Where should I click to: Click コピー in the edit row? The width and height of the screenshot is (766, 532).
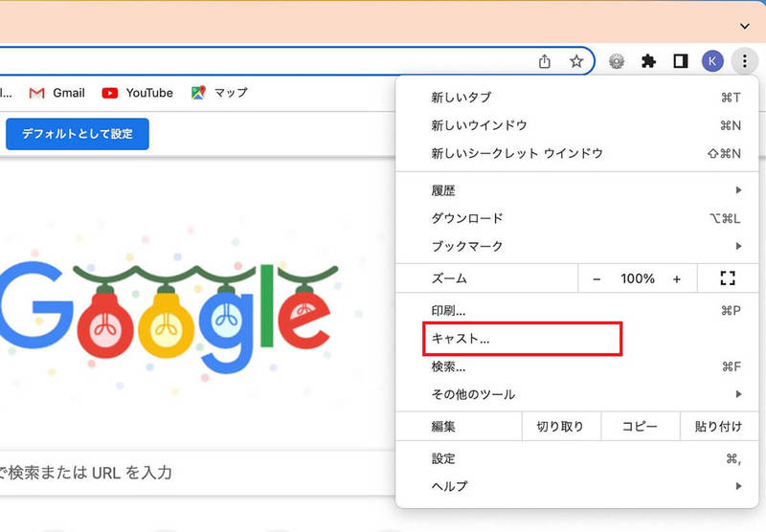[x=640, y=427]
